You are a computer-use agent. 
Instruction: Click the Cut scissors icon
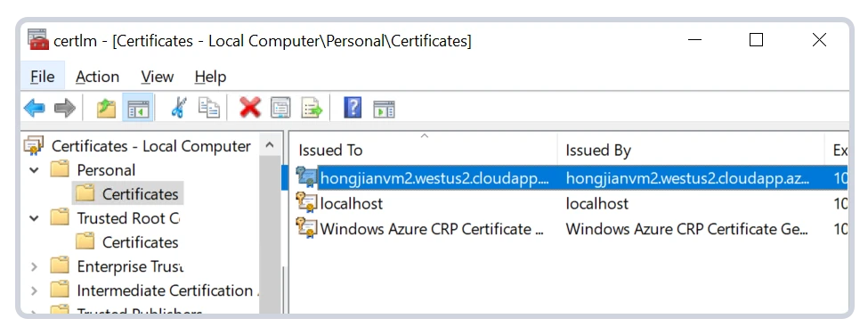pyautogui.click(x=178, y=108)
